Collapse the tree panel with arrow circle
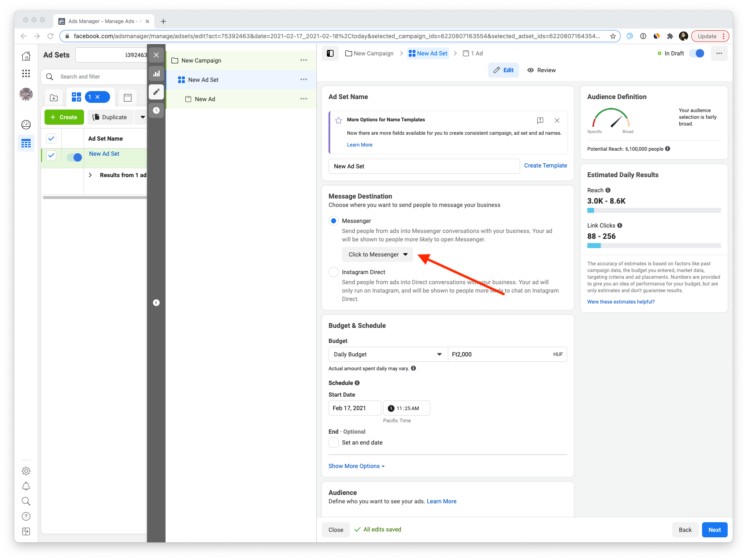This screenshot has height=560, width=747. tap(156, 303)
